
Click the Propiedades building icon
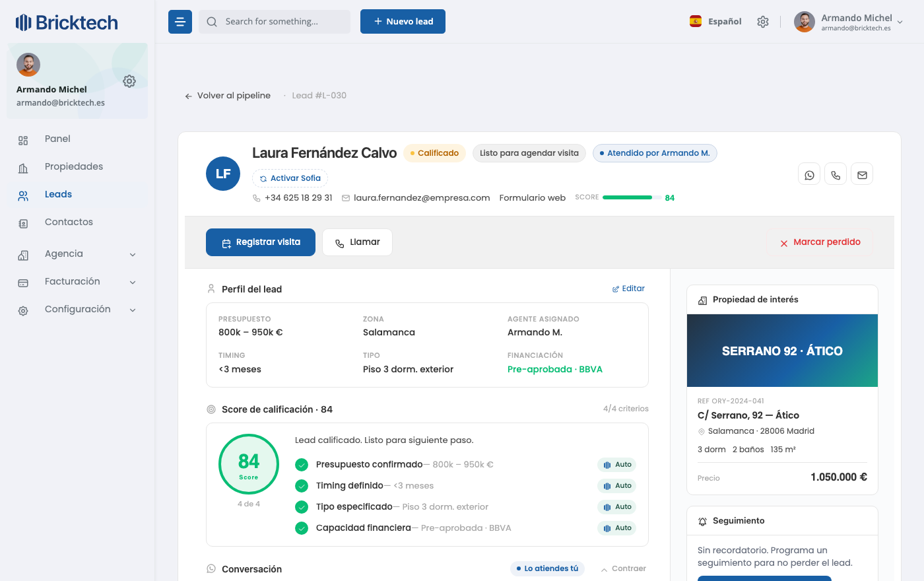coord(23,168)
